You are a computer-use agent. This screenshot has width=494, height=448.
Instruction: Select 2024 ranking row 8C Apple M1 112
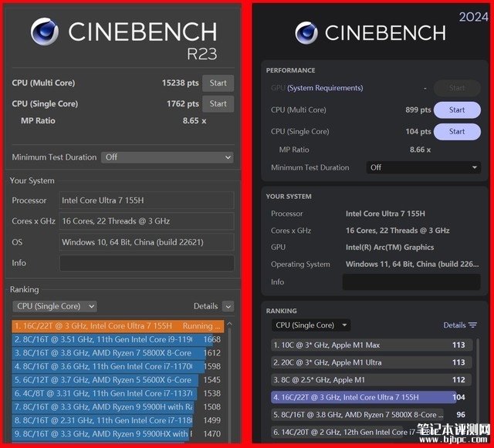pyautogui.click(x=371, y=380)
